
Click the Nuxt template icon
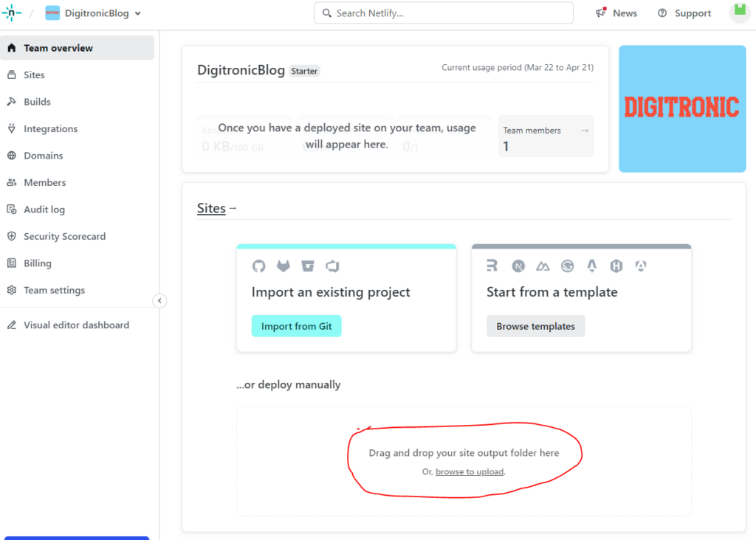(x=543, y=266)
